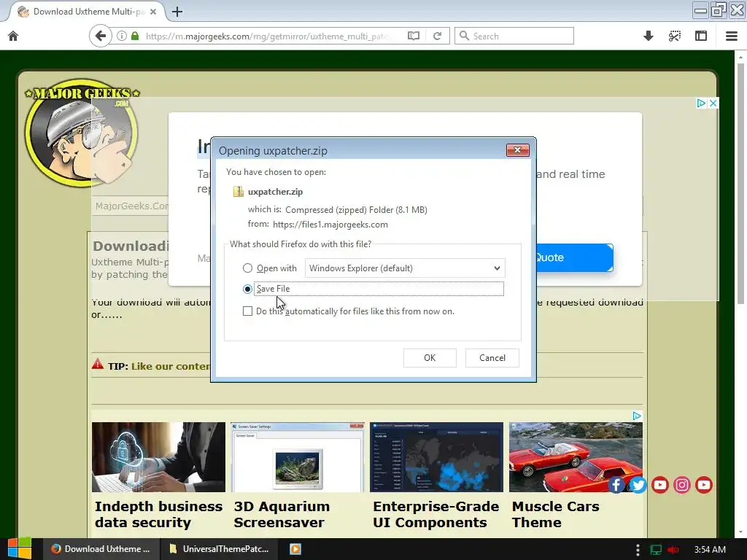Screen dimensions: 747x560
Task: Expand the Windows Explorer (default) dropdown
Action: [405, 268]
